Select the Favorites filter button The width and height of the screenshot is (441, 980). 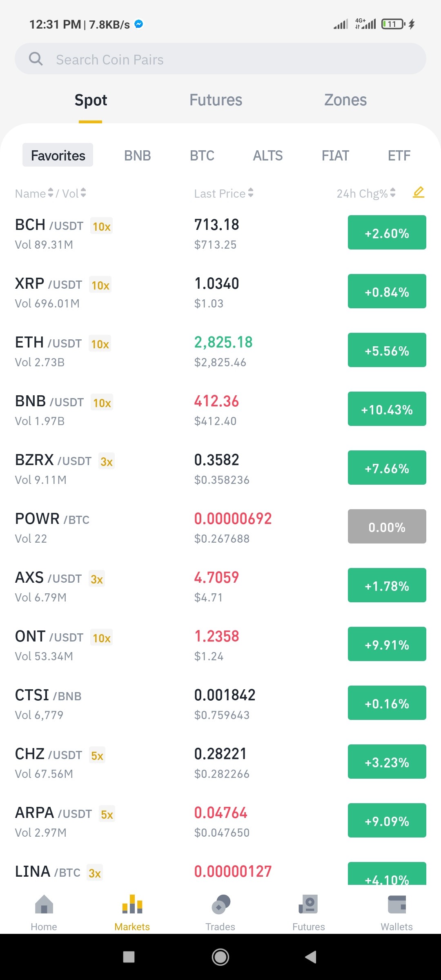tap(58, 155)
